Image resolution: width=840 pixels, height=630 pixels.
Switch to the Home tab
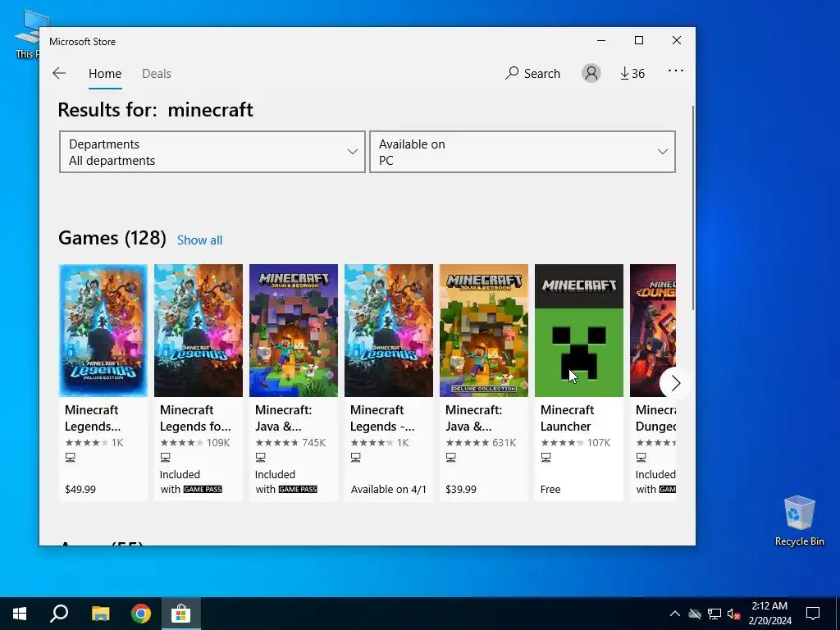pyautogui.click(x=105, y=73)
